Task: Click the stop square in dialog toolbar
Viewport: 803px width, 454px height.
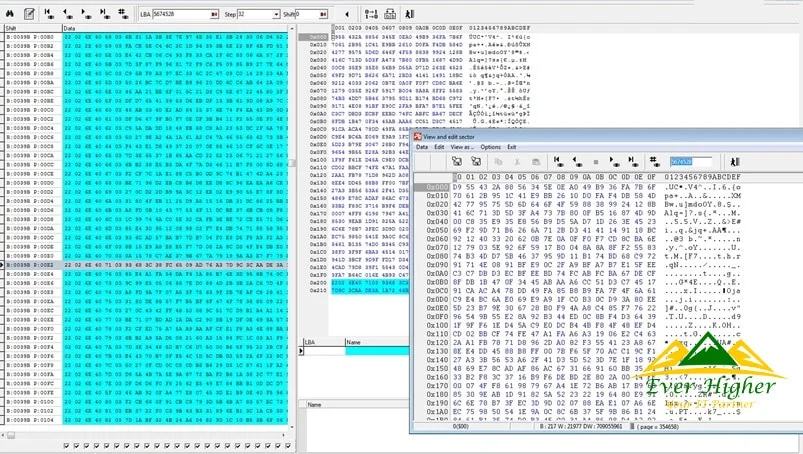Action: [596, 162]
